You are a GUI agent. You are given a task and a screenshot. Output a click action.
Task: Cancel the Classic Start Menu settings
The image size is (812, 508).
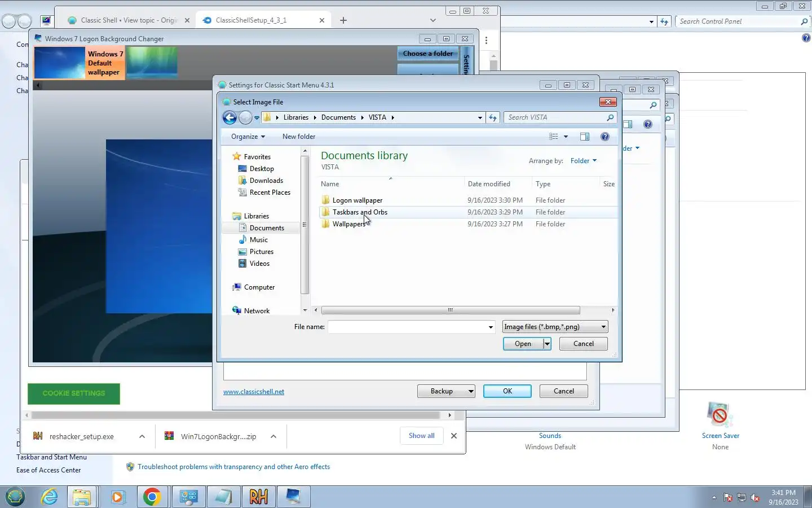[564, 391]
